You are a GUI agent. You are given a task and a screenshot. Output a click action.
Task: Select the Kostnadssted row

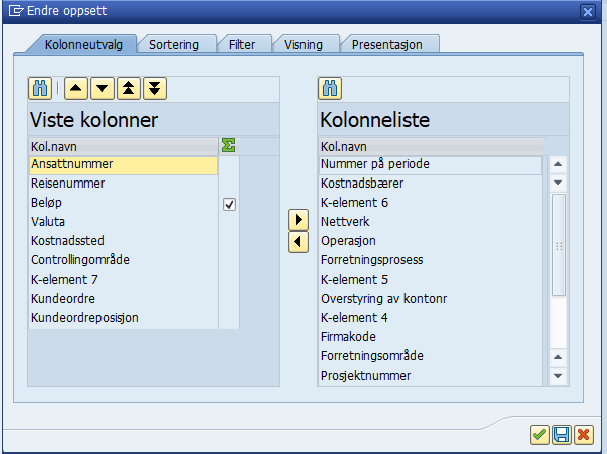pyautogui.click(x=123, y=241)
